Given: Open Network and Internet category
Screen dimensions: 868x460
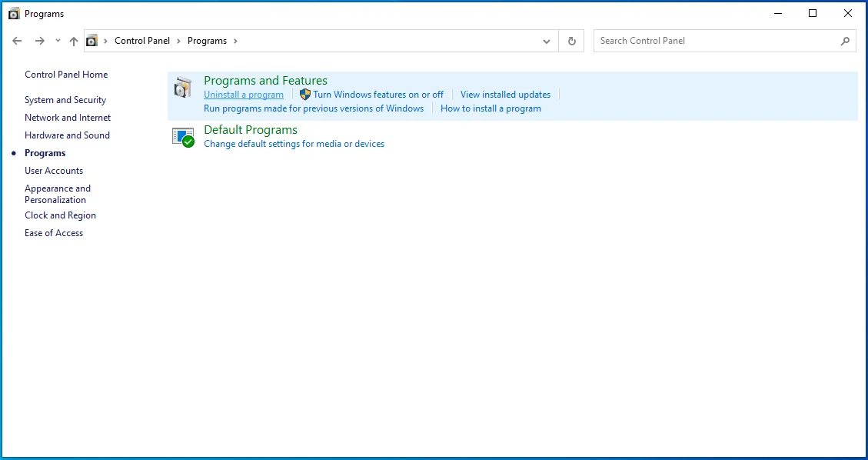Looking at the screenshot, I should coord(68,118).
